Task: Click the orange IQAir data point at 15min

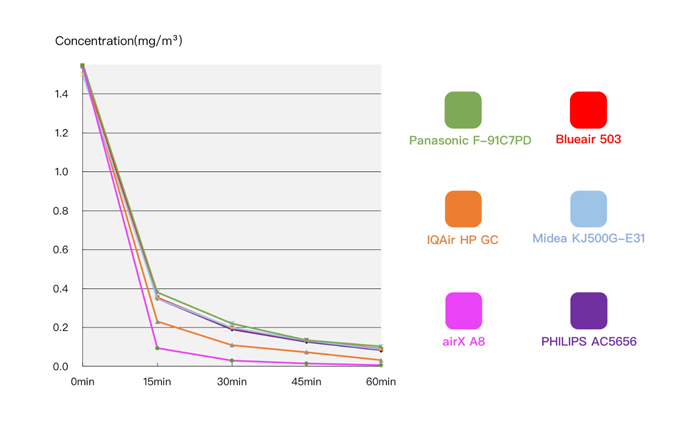Action: (x=157, y=321)
